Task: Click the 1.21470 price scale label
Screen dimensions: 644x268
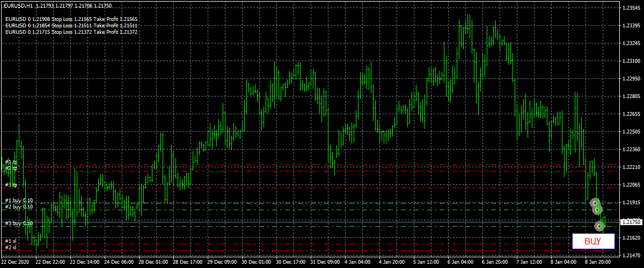Action: (x=631, y=255)
